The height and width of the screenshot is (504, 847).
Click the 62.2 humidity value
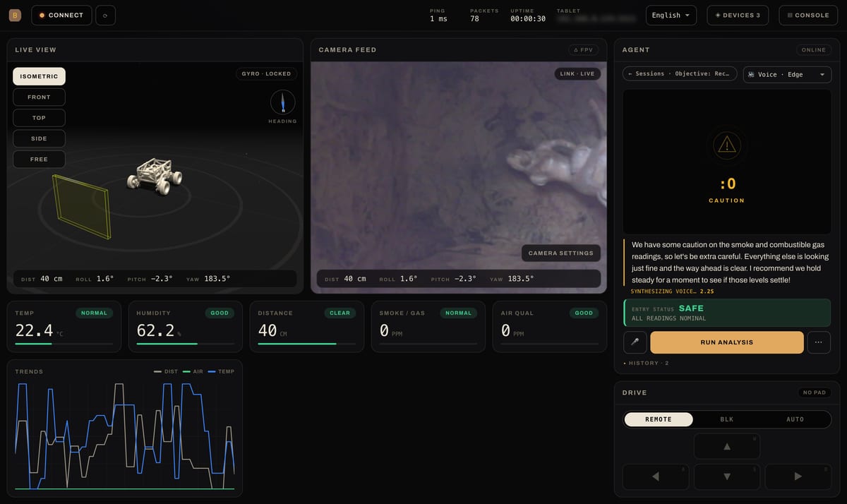point(155,330)
